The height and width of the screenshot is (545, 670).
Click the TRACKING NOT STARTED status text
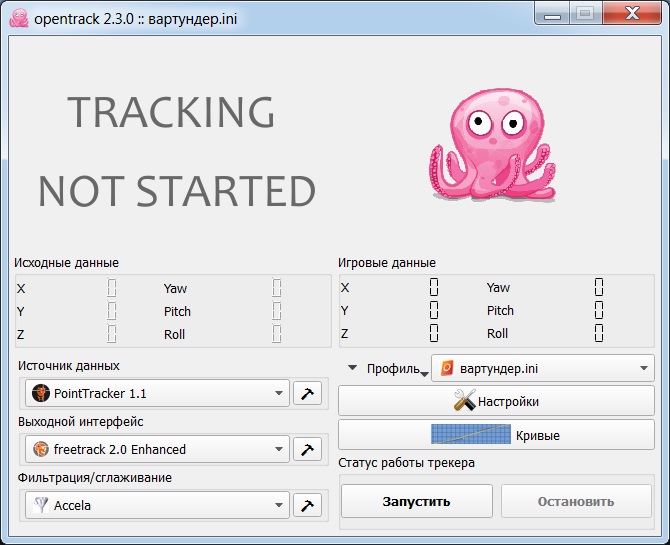pyautogui.click(x=176, y=151)
